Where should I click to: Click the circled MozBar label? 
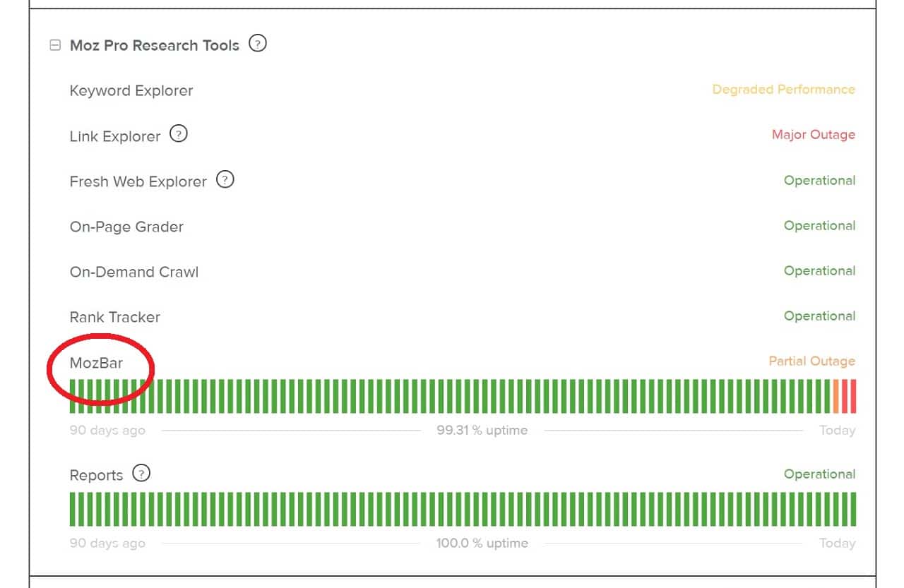(x=96, y=363)
